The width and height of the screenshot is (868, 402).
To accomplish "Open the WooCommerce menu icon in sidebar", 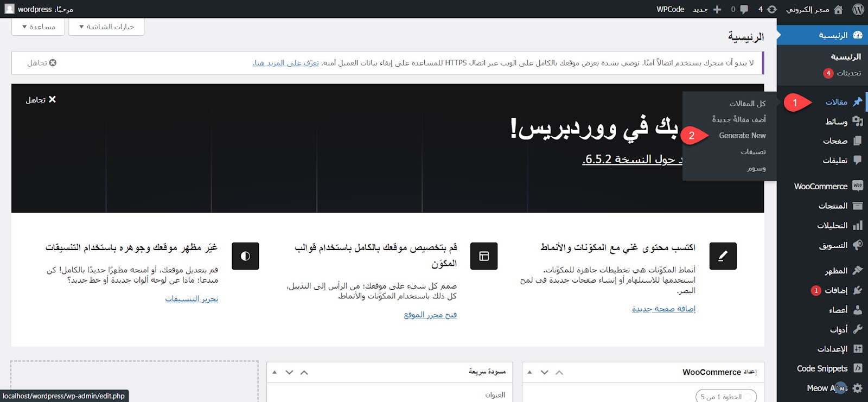I will (x=857, y=186).
